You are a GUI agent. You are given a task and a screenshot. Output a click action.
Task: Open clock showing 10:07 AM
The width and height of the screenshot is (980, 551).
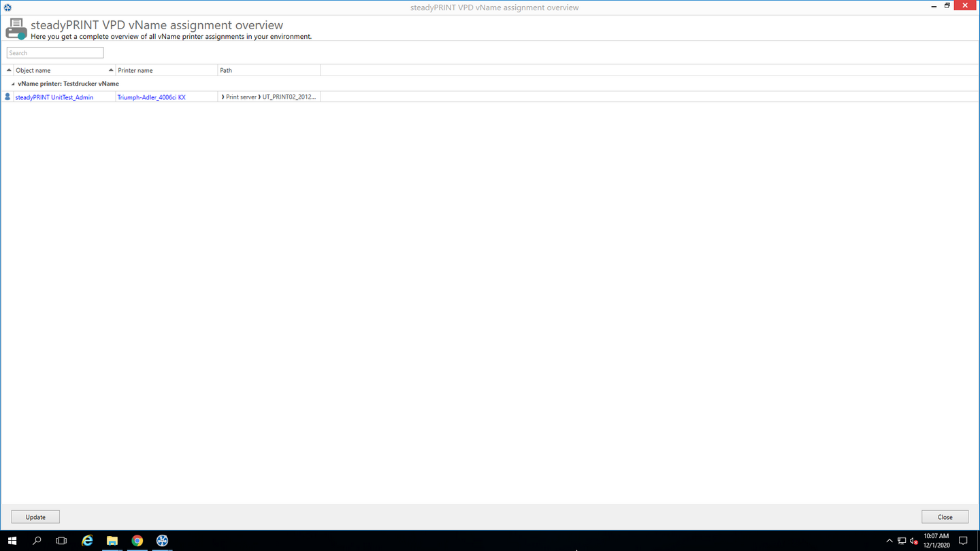click(936, 541)
